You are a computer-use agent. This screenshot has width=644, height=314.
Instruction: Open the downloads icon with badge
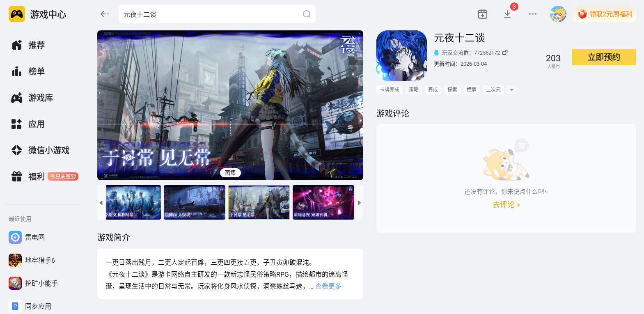(x=507, y=14)
